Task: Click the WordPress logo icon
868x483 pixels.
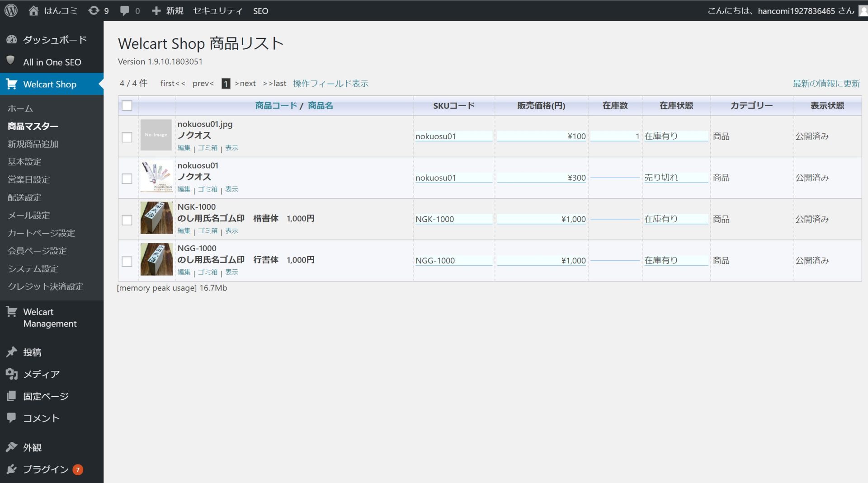Action: tap(11, 10)
